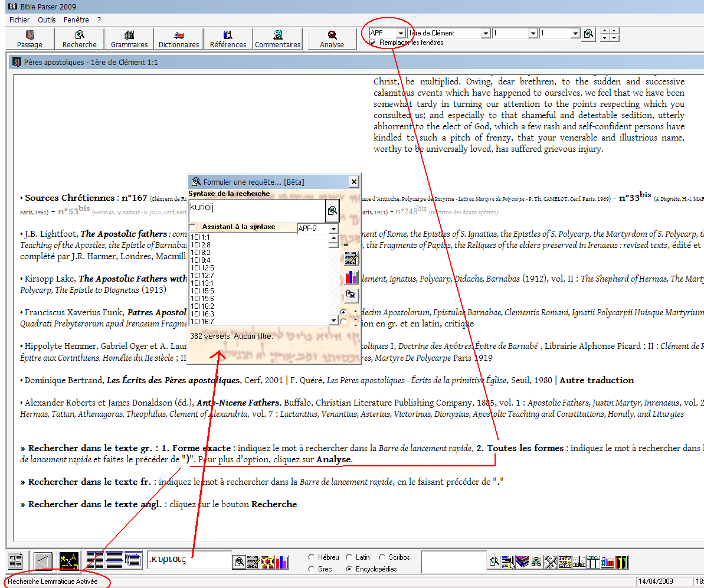
Task: Click the Autre traduction link
Action: coord(597,380)
